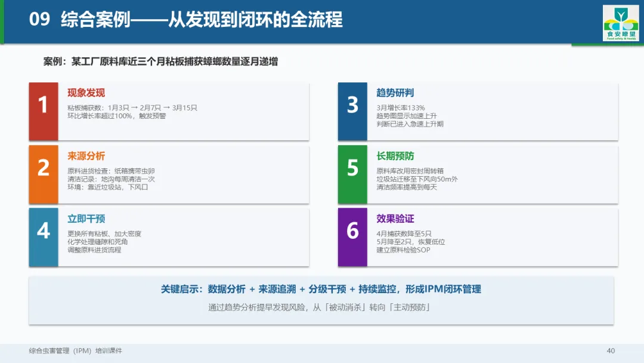Click the line 趋势图显示加速上升

[407, 116]
